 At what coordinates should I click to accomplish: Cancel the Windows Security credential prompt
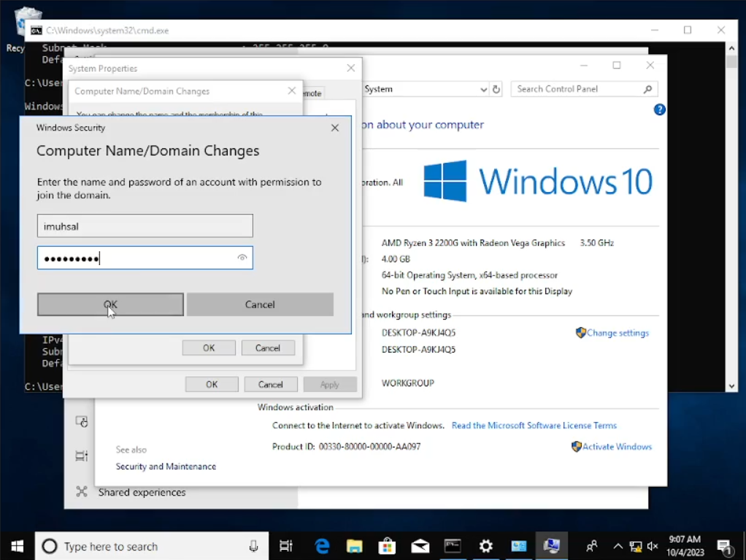[260, 304]
